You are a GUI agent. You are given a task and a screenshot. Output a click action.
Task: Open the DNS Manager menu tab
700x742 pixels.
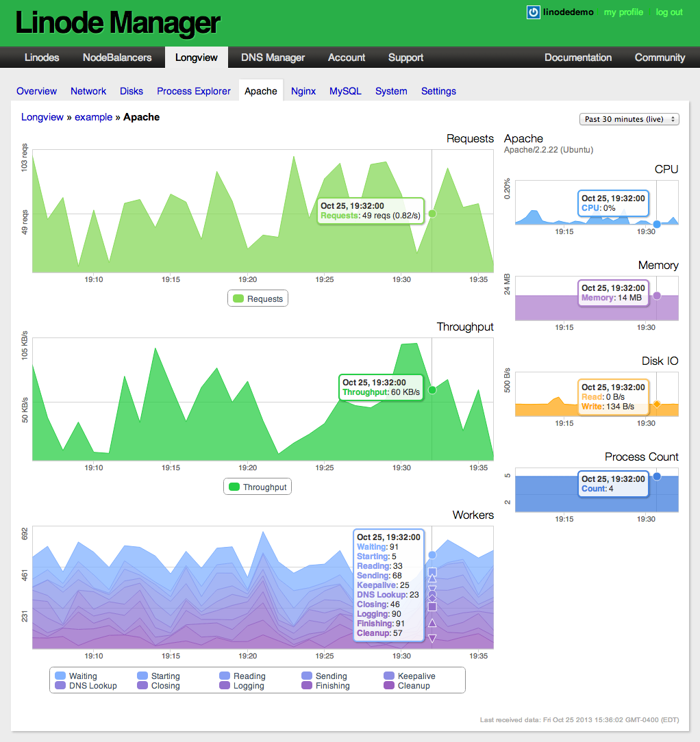(273, 57)
